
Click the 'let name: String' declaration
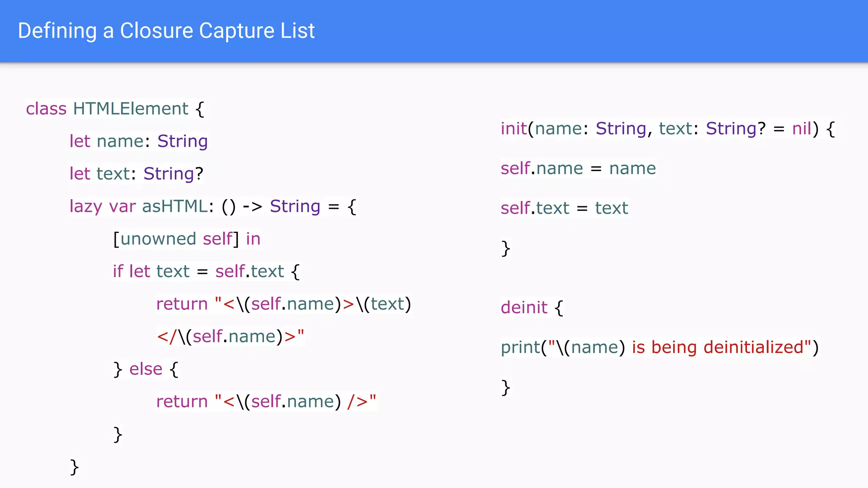[x=138, y=141]
